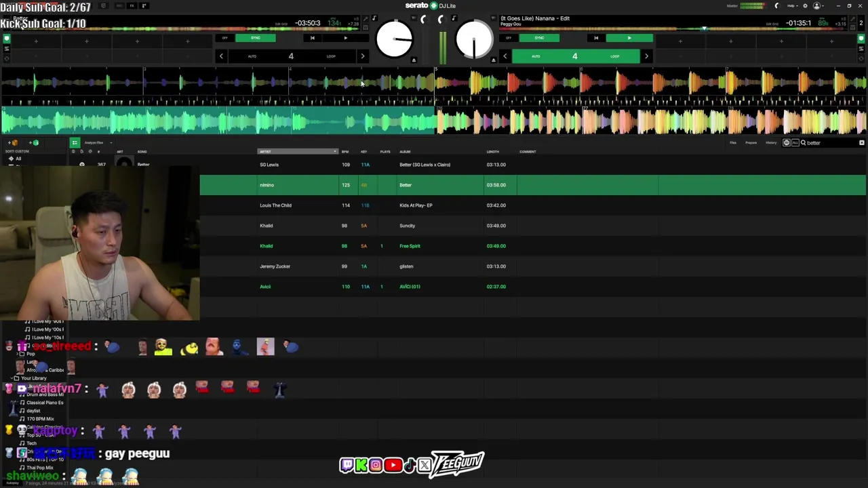868x488 pixels.
Task: Select the Jeremy Zucker glisten track row
Action: click(532, 266)
